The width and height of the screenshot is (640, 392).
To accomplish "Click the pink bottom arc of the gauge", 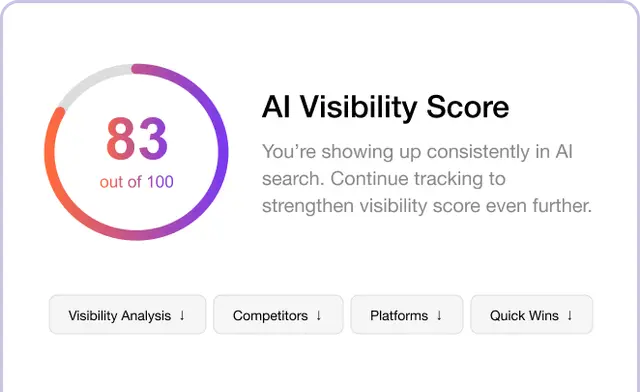I will (x=137, y=235).
